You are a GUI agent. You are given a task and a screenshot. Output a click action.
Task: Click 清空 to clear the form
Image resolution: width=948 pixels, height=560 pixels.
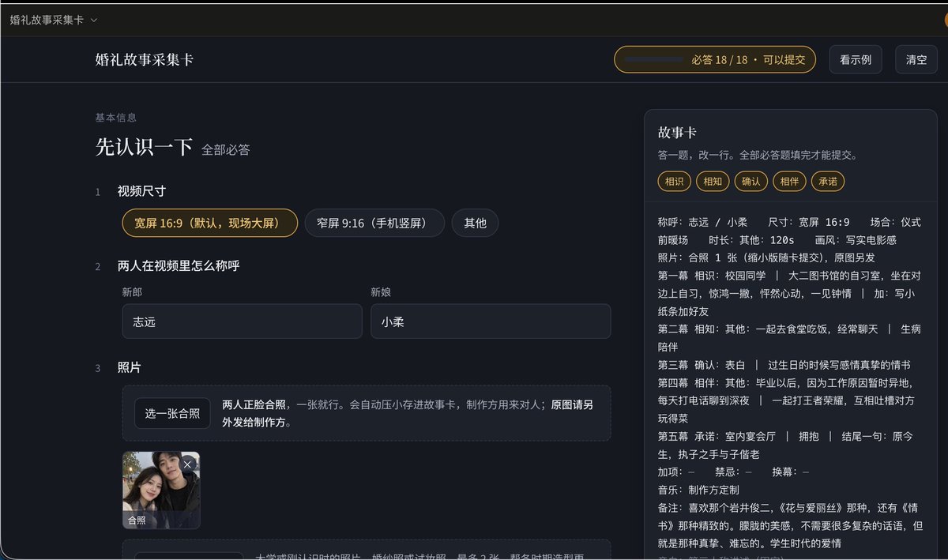916,59
